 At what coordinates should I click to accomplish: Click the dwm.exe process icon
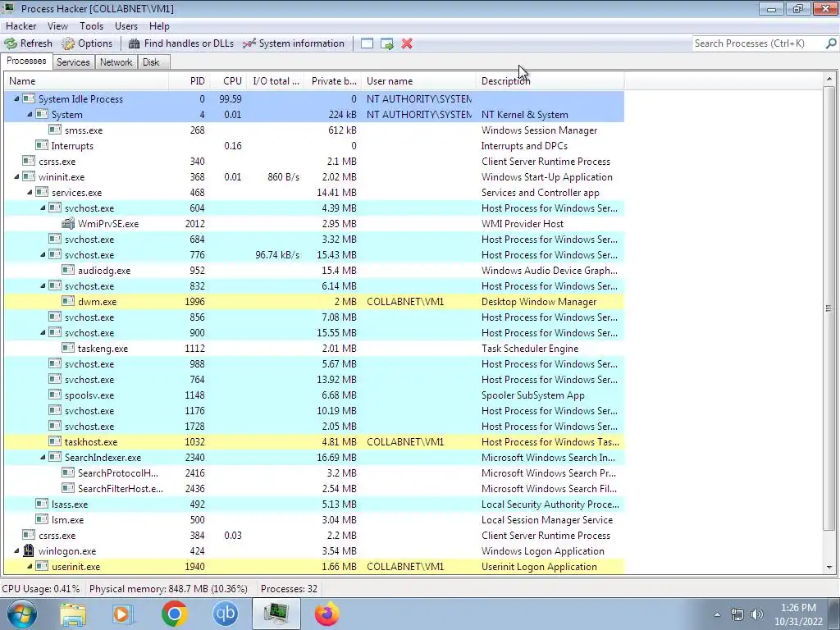pyautogui.click(x=68, y=302)
